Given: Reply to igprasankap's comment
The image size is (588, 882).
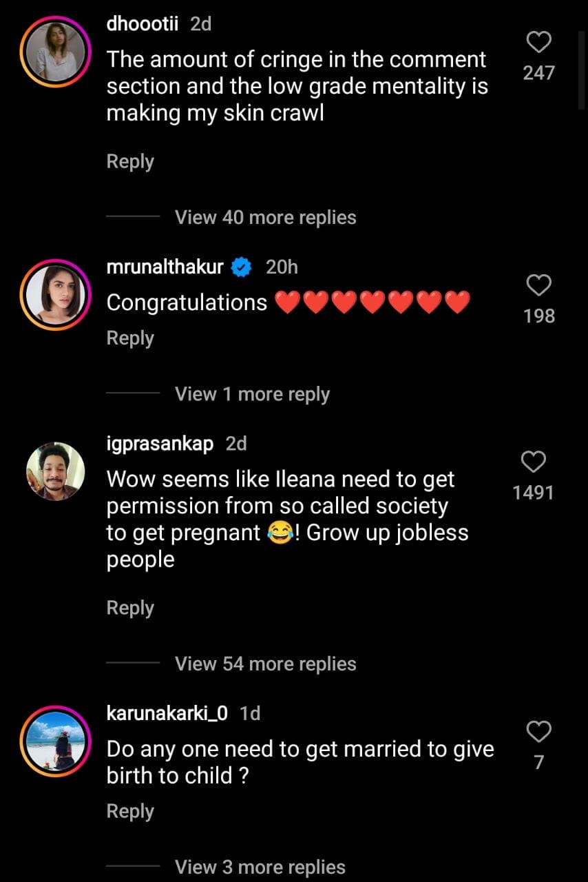Looking at the screenshot, I should (130, 608).
